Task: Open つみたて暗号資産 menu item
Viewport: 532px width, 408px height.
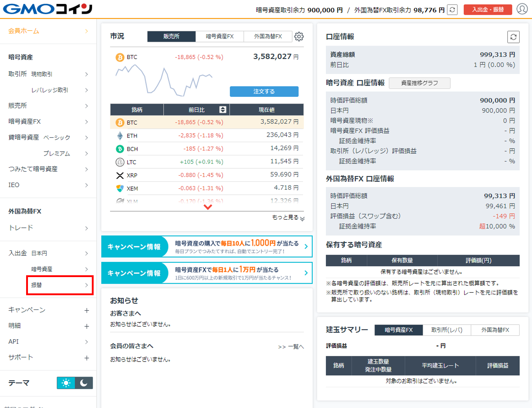Action: (48, 169)
